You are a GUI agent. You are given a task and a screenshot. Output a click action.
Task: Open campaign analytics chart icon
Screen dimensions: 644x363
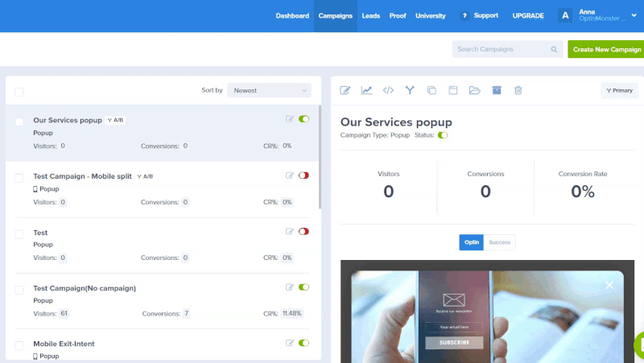coord(366,90)
